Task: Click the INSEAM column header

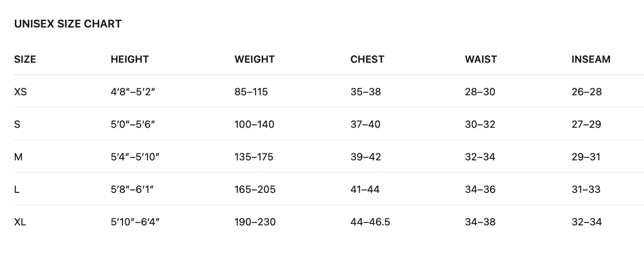Action: click(x=590, y=59)
